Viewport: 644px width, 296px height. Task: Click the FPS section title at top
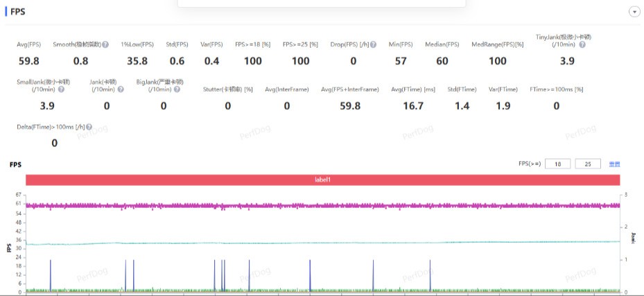pos(19,11)
